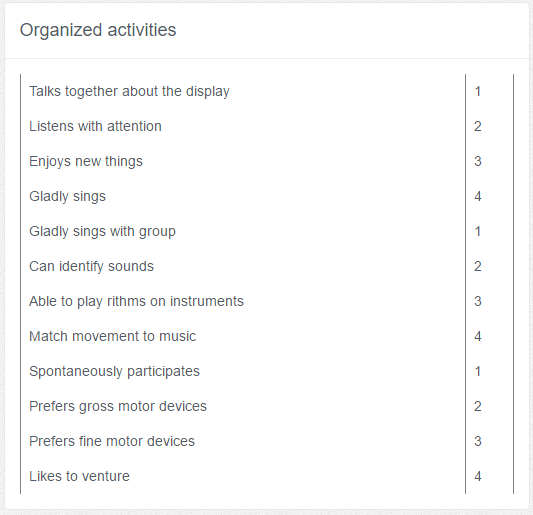
Task: Click score 2 beside Can identify sounds
Action: pos(478,267)
